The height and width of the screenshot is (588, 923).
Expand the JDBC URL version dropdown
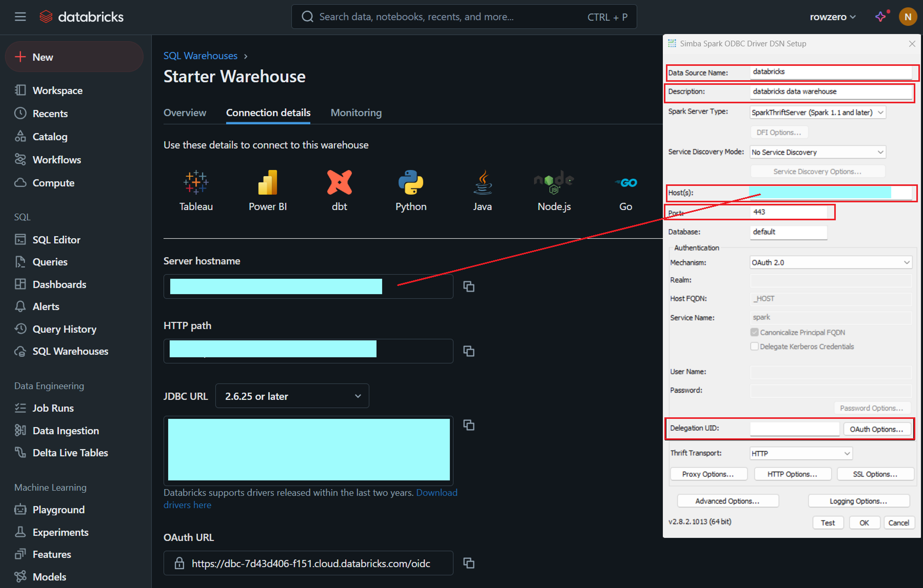coord(292,396)
